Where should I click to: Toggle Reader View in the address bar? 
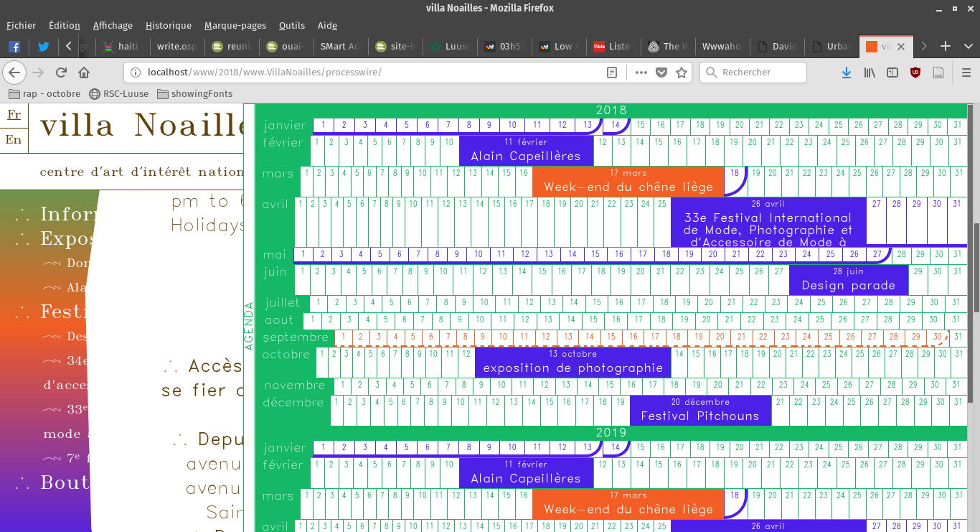coord(612,73)
